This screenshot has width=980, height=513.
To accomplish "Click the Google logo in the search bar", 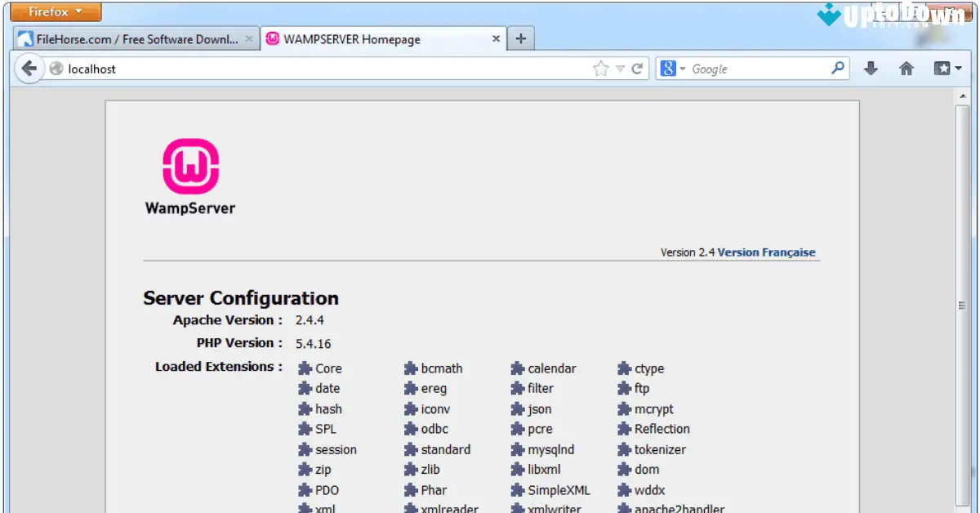I will point(668,69).
